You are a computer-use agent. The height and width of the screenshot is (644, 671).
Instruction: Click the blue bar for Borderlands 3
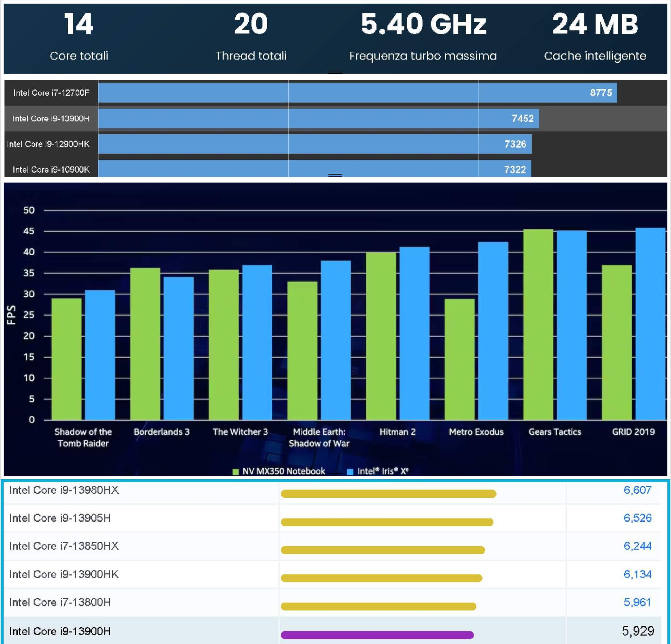(179, 348)
